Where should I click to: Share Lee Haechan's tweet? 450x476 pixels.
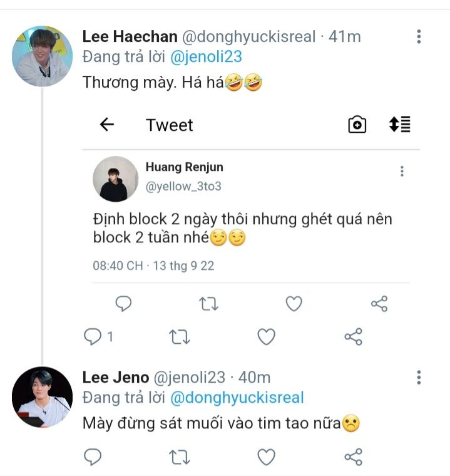tap(353, 337)
